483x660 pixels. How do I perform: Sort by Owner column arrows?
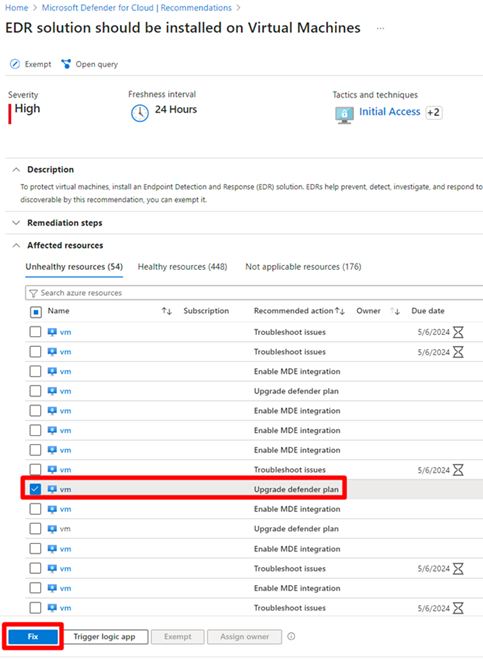point(395,311)
